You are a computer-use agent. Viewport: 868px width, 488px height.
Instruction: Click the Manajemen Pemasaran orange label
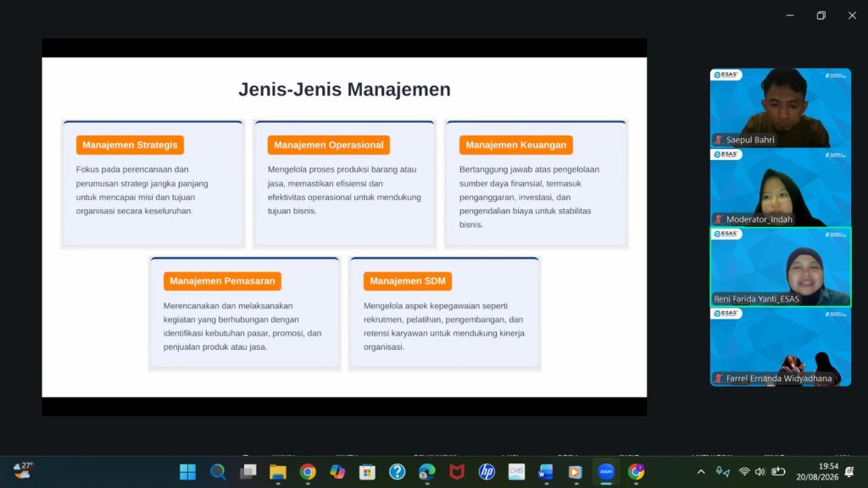click(223, 281)
